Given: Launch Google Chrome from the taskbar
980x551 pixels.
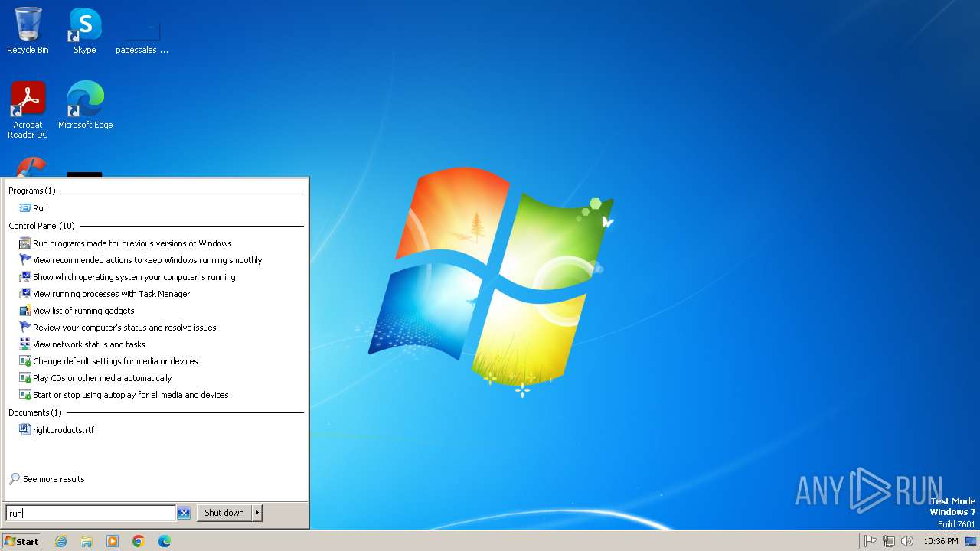Looking at the screenshot, I should coord(139,541).
